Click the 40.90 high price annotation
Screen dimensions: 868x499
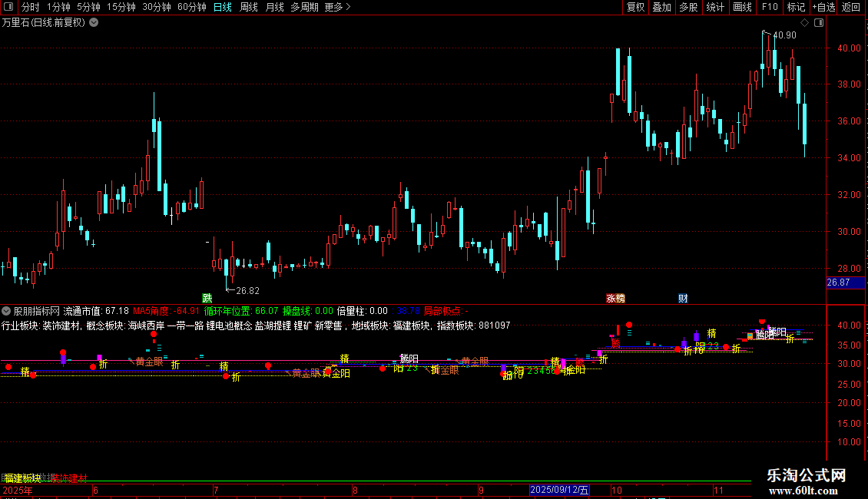point(784,35)
